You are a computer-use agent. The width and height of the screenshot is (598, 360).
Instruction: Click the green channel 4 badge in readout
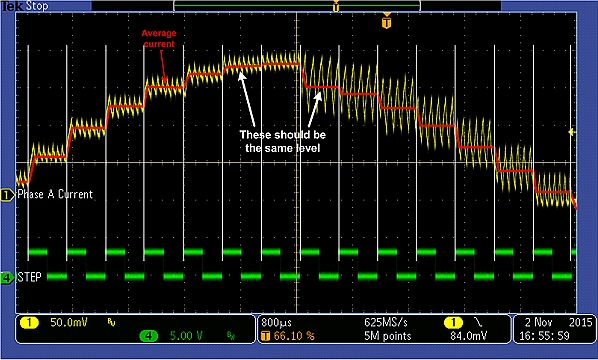(x=149, y=336)
